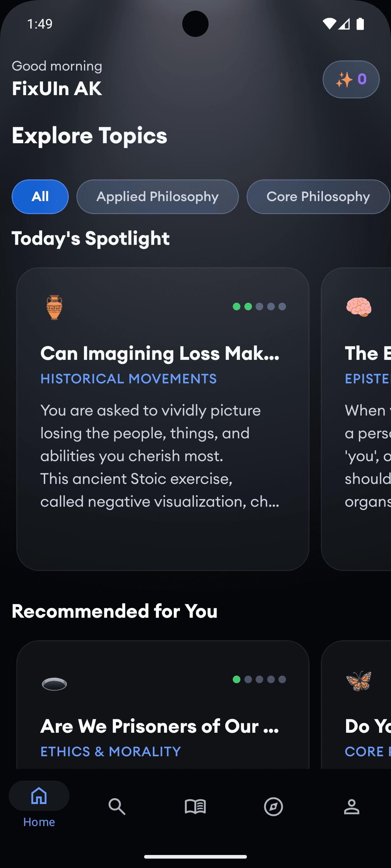Select the Applied Philosophy filter chip
The image size is (391, 868).
point(157,197)
